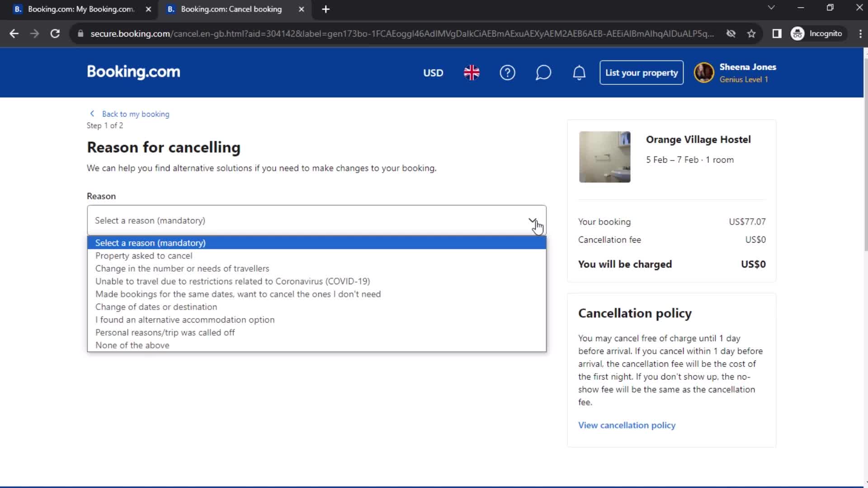Open View cancellation policy link

pyautogui.click(x=627, y=425)
